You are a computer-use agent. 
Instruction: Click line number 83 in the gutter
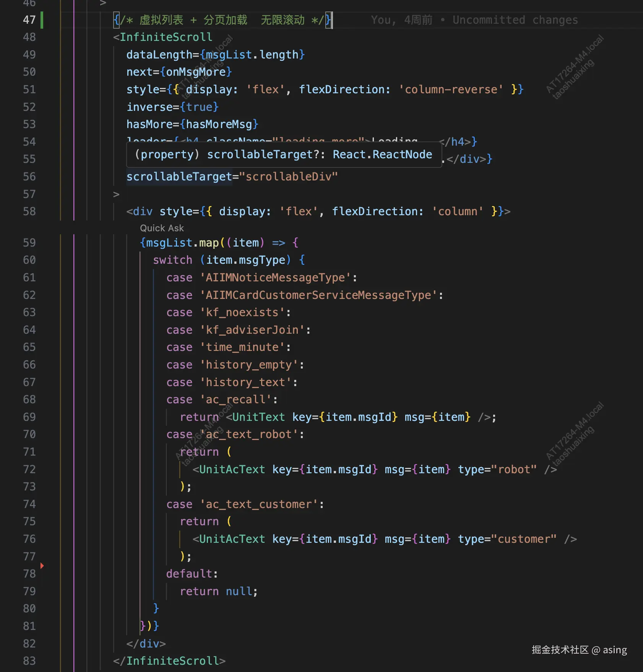pyautogui.click(x=29, y=661)
